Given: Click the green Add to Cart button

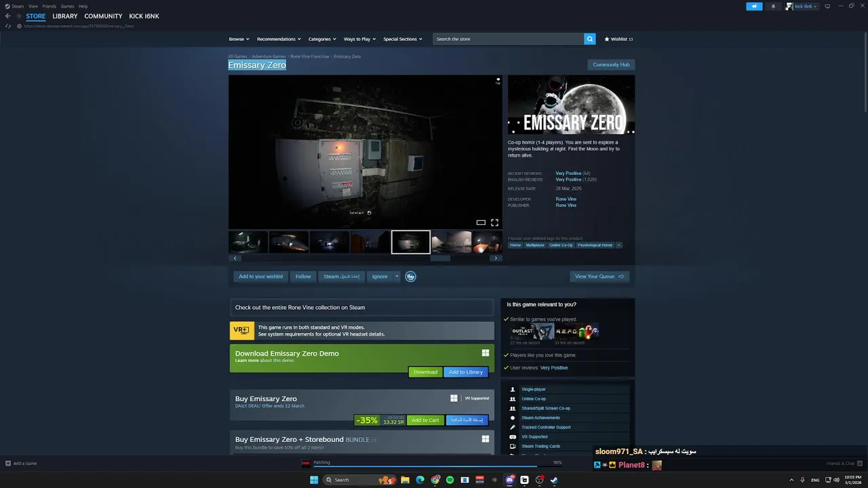Looking at the screenshot, I should pyautogui.click(x=425, y=420).
